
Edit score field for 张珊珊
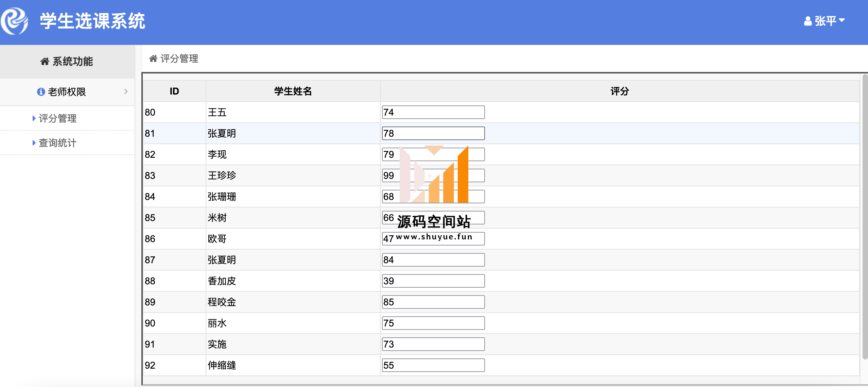click(x=433, y=197)
